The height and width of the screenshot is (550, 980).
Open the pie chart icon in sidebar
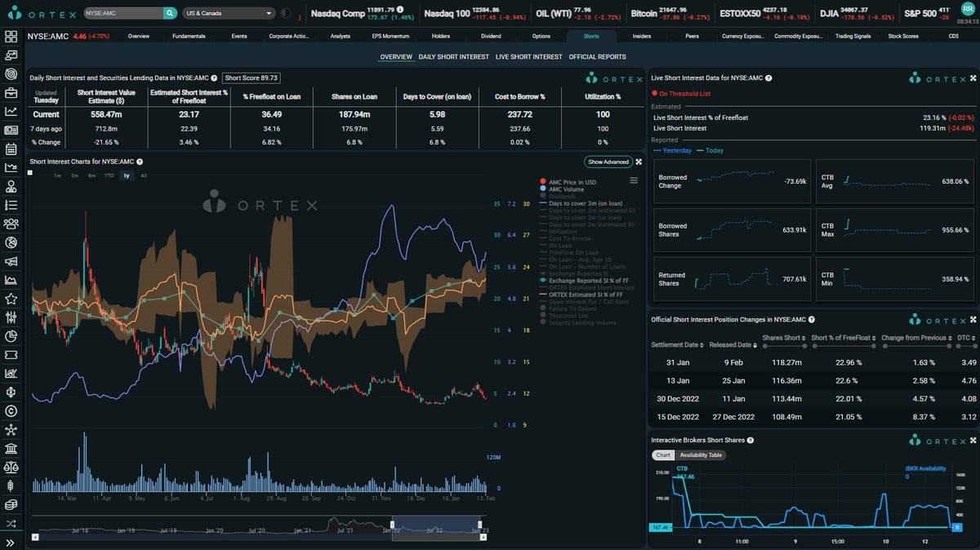(11, 336)
